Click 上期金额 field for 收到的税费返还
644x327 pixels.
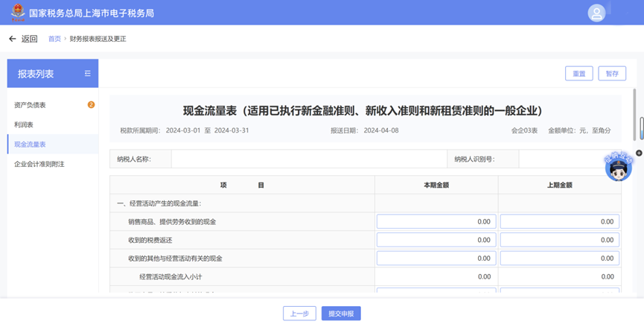559,240
